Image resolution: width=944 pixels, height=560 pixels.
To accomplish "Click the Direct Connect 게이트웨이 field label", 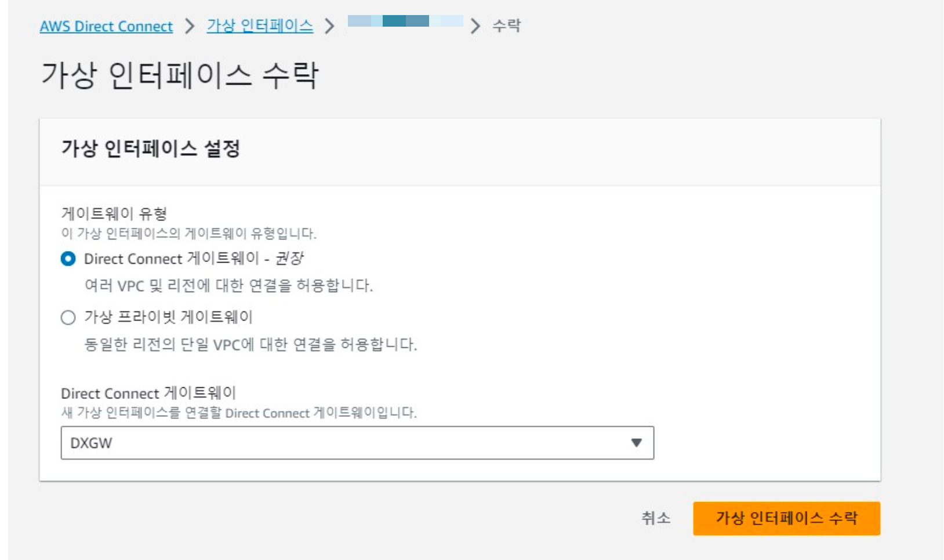I will 148,393.
